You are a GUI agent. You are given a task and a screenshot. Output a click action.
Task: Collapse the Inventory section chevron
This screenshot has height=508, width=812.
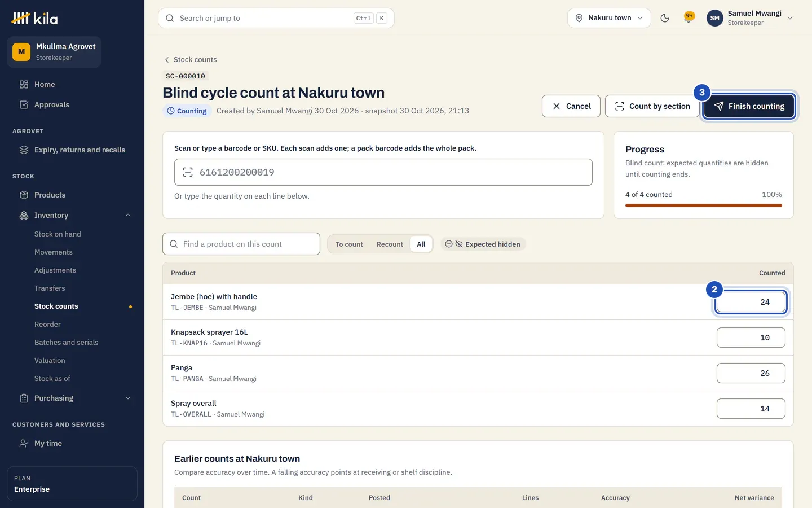[x=128, y=215]
